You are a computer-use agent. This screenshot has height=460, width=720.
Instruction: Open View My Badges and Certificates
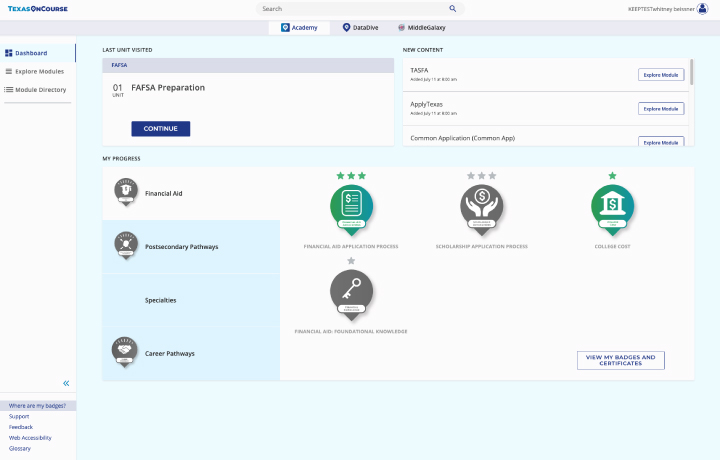tap(620, 360)
